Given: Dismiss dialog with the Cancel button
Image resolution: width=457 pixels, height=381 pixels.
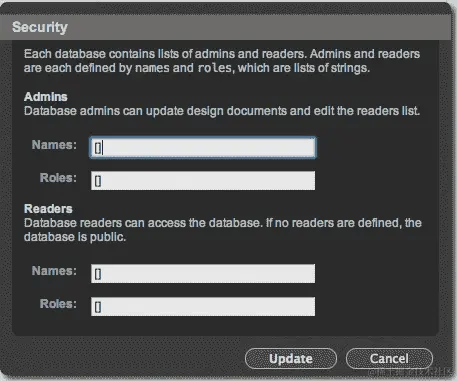Looking at the screenshot, I should pyautogui.click(x=389, y=359).
